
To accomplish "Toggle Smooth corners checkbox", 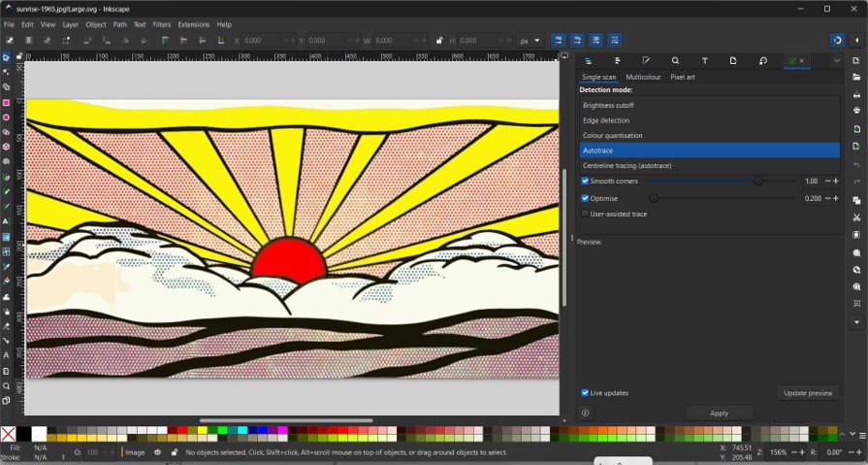I will tap(585, 181).
